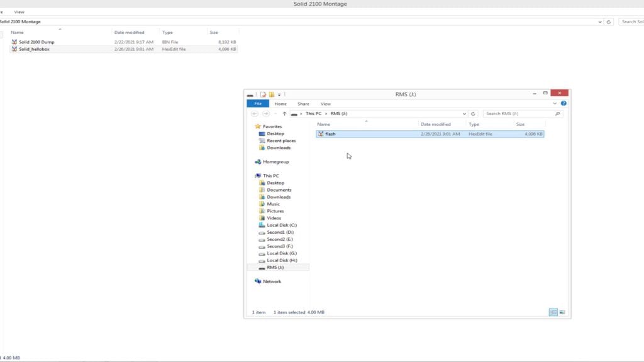Switch to details view layout

click(x=553, y=312)
